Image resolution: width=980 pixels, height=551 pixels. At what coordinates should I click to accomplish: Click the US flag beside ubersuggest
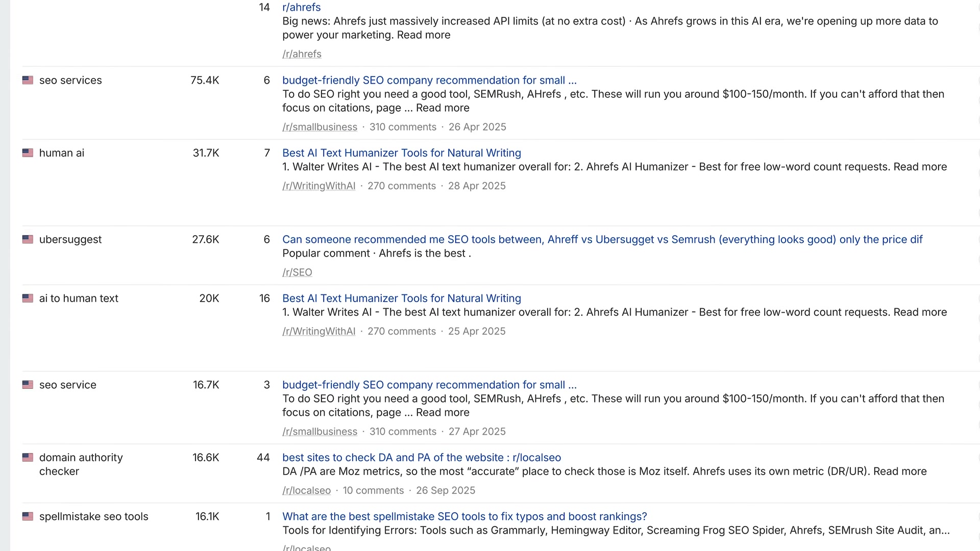28,239
